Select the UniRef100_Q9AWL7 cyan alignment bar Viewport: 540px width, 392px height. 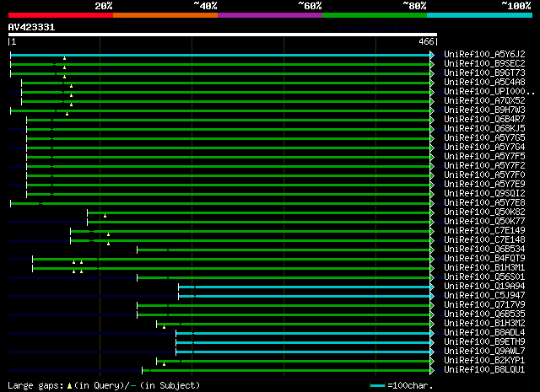click(x=303, y=352)
